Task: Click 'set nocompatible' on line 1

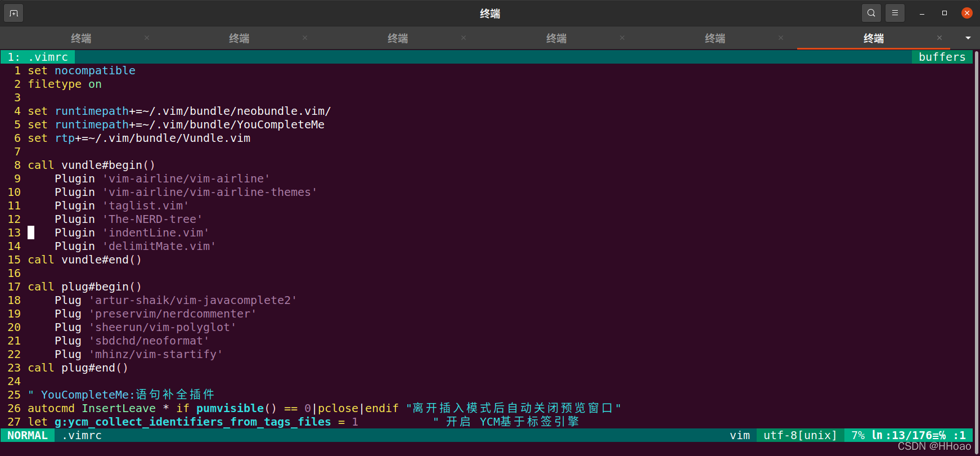Action: click(82, 70)
